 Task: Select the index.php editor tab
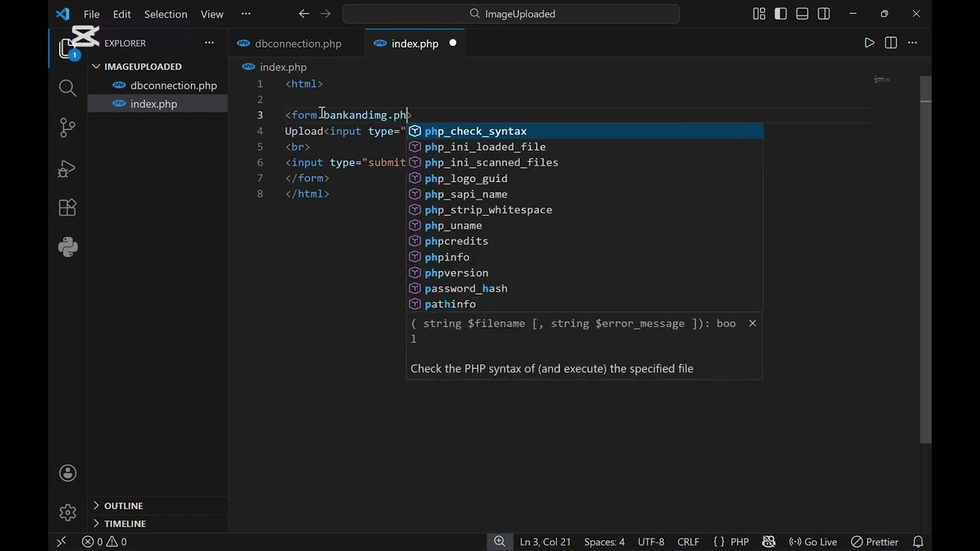tap(414, 44)
